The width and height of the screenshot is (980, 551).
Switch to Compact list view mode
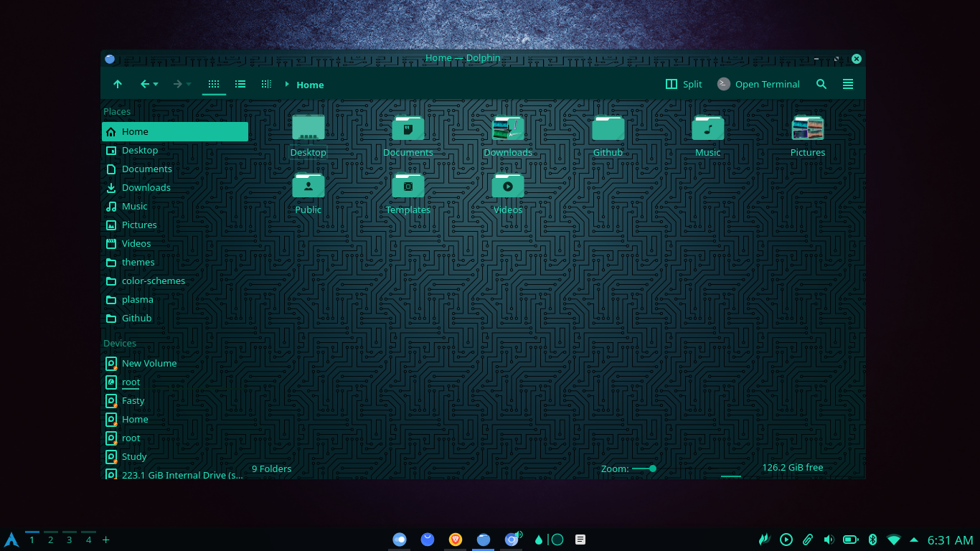[x=240, y=84]
